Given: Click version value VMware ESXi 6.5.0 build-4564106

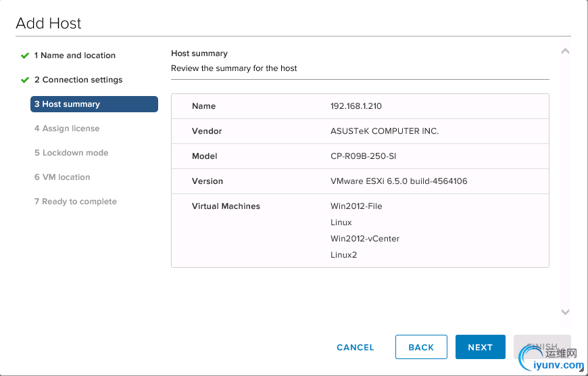Looking at the screenshot, I should pyautogui.click(x=399, y=181).
